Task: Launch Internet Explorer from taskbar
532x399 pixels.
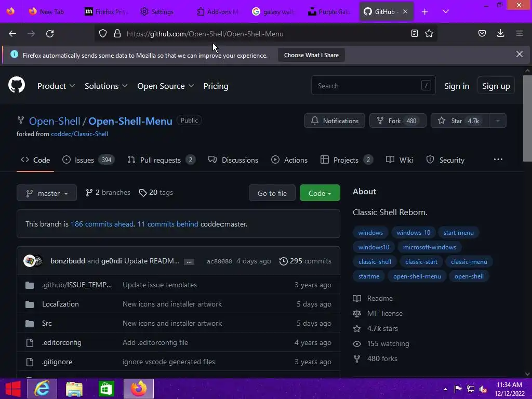Action: tap(42, 389)
